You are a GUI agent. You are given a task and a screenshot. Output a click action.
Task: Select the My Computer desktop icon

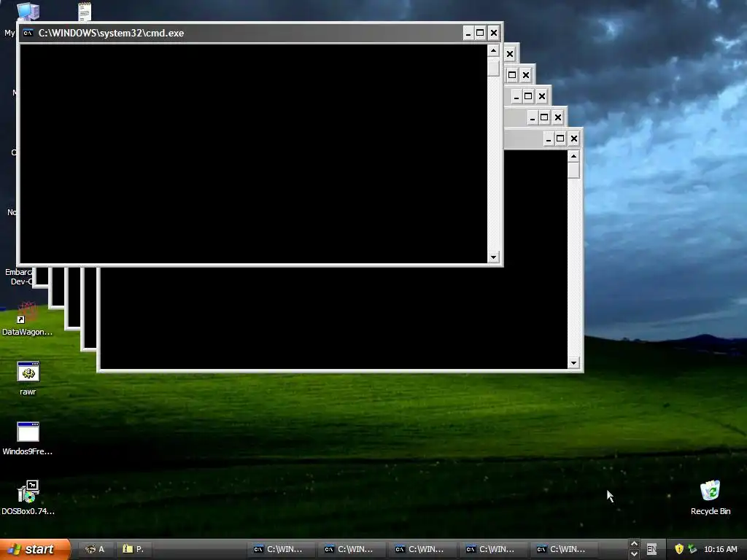click(x=28, y=11)
